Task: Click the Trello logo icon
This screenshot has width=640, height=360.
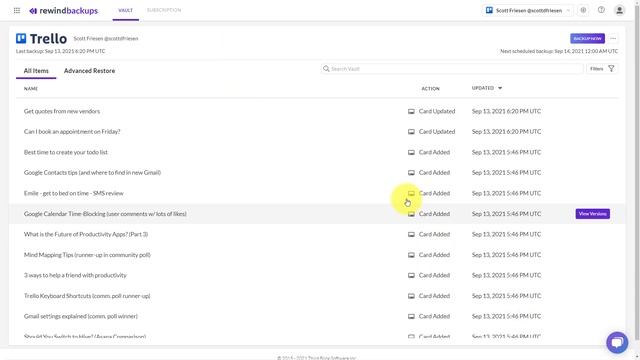Action: coord(21,38)
